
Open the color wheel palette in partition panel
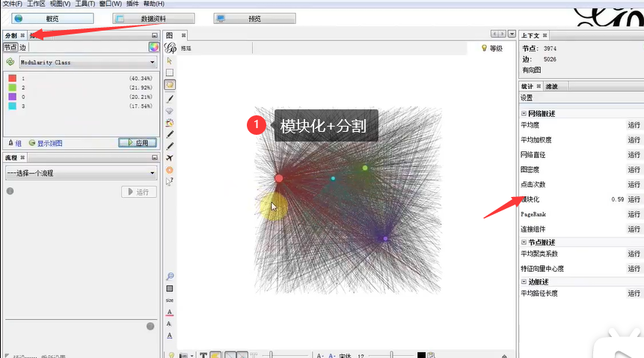pyautogui.click(x=153, y=47)
